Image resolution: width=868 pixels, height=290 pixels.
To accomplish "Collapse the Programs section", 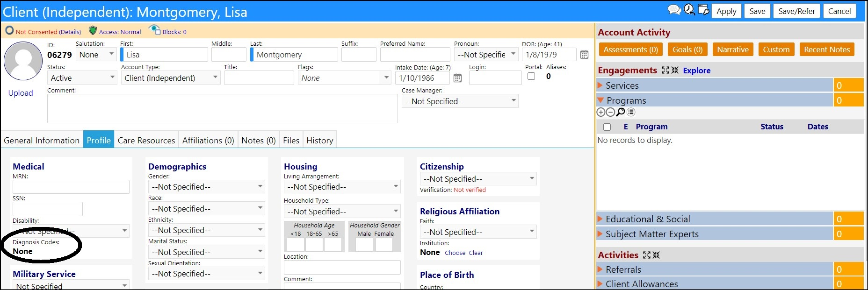I will tap(600, 100).
